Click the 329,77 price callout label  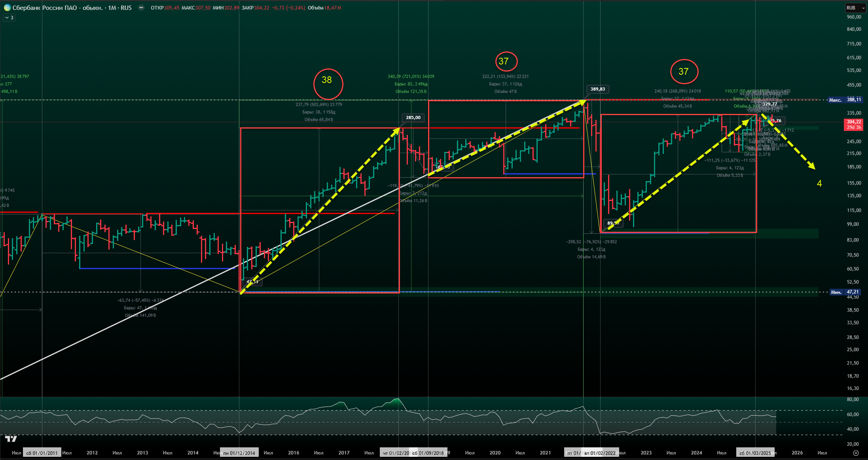pyautogui.click(x=770, y=104)
